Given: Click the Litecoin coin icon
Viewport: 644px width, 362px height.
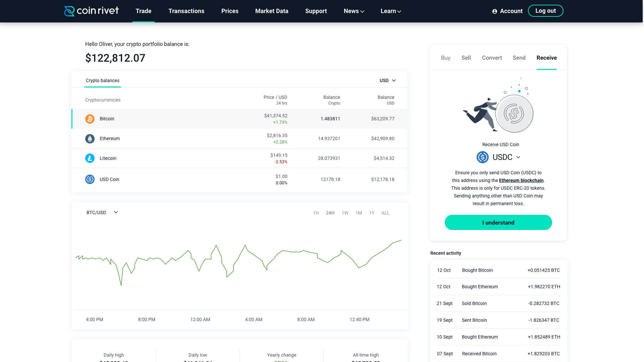Looking at the screenshot, I should pos(90,158).
